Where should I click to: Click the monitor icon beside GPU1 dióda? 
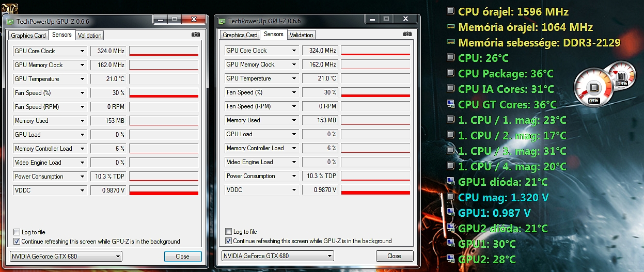(450, 182)
